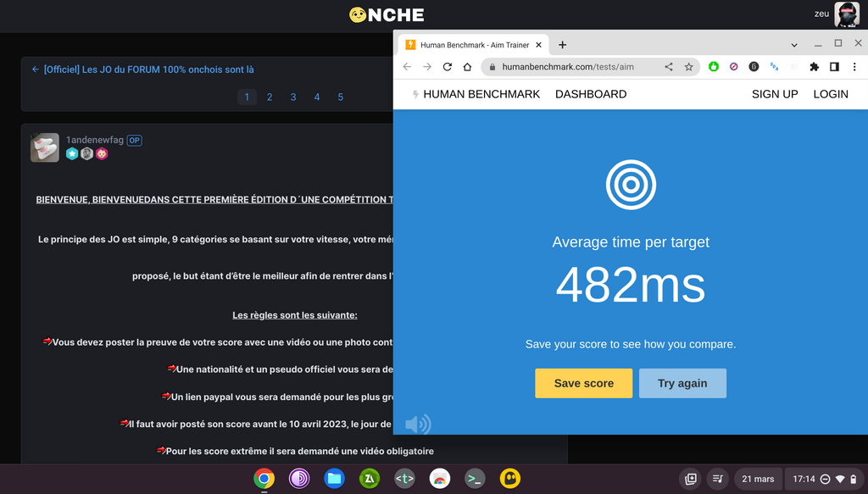Click the ONCHE forum logo
868x494 pixels.
point(387,15)
